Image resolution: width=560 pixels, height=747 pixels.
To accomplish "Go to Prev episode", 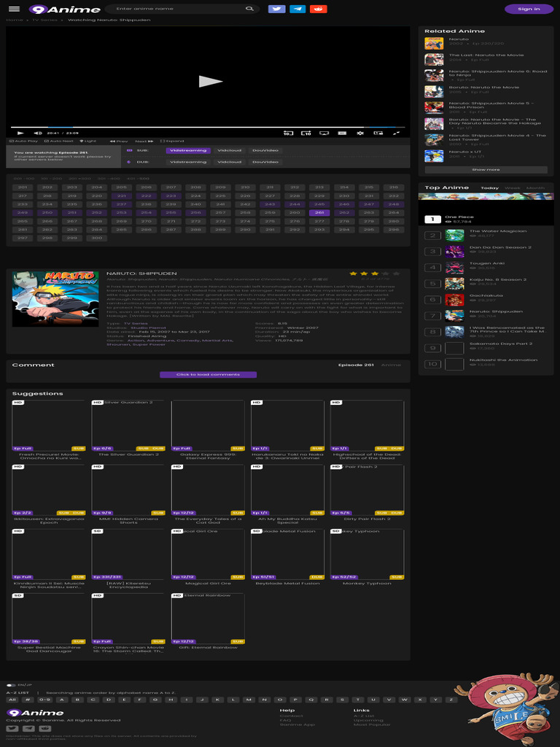I will coord(119,142).
